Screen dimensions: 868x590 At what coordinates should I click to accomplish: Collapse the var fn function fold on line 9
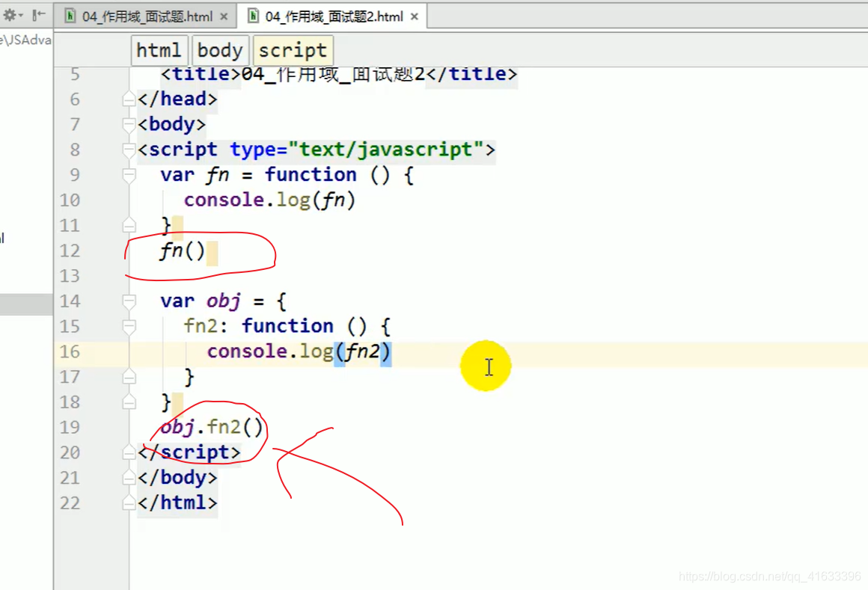click(x=129, y=175)
